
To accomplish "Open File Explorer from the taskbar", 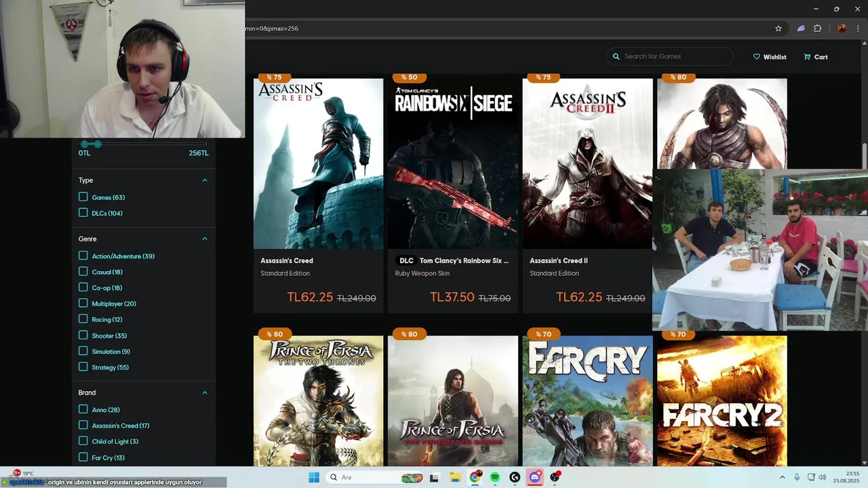I will [455, 477].
